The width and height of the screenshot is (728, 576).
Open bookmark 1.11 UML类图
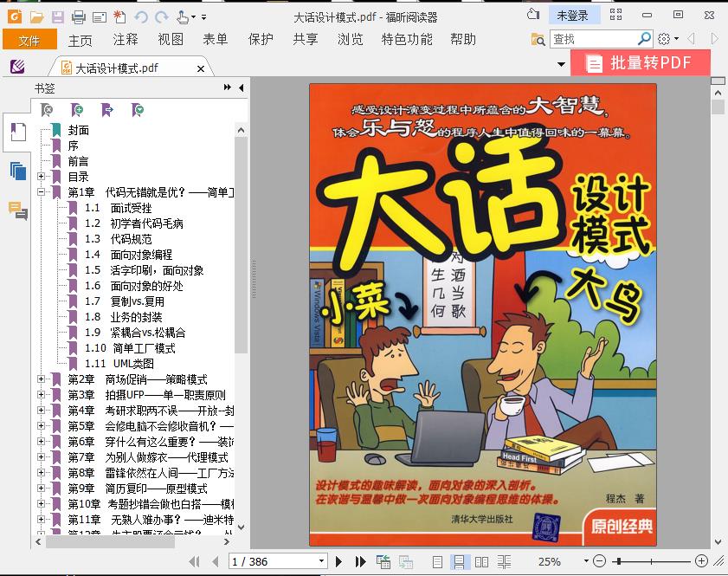point(119,364)
